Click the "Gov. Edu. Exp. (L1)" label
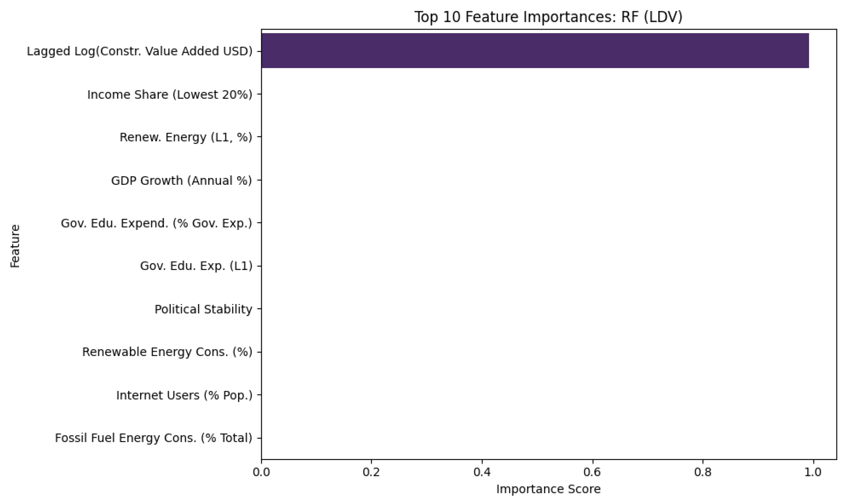Viewport: 848px width, 504px height. click(x=196, y=266)
